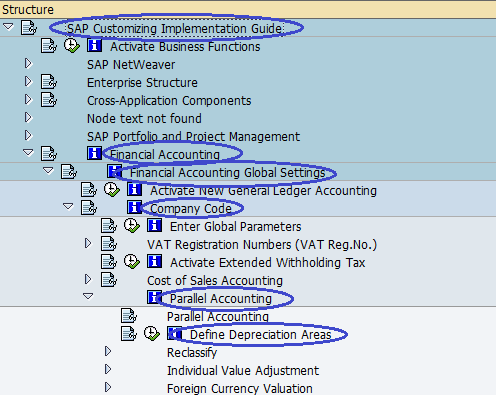Show info icon for Company Code
Image resolution: width=496 pixels, height=395 pixels.
tap(134, 207)
